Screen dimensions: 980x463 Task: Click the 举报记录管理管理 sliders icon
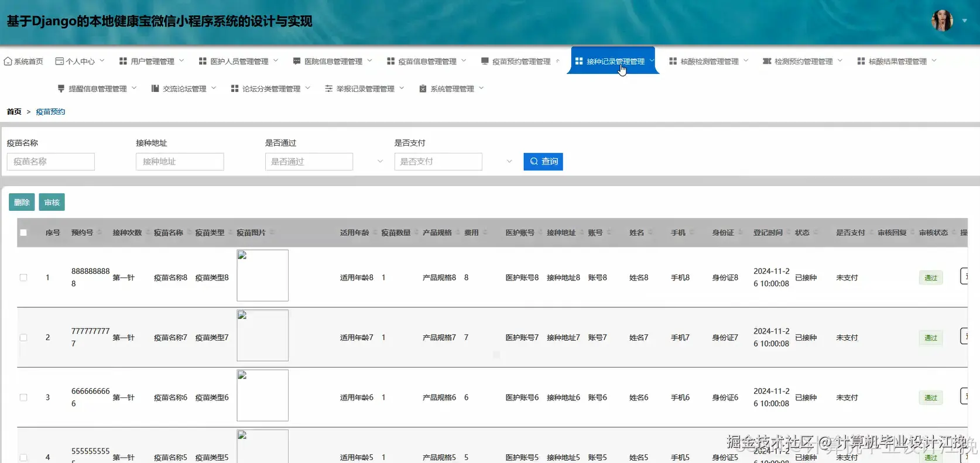329,89
